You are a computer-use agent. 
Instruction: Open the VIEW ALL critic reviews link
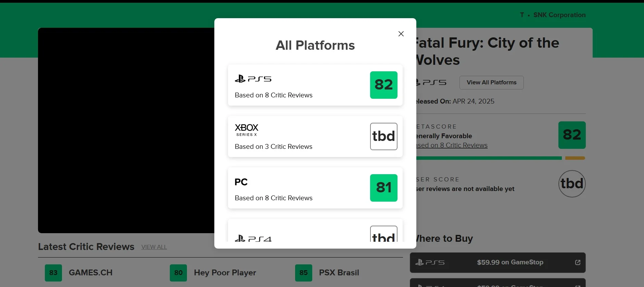pyautogui.click(x=154, y=247)
